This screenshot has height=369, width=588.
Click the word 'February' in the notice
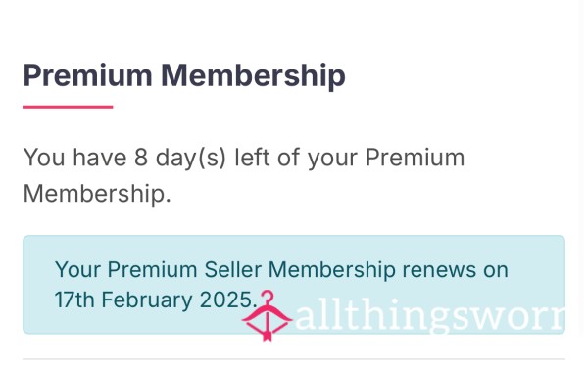147,300
